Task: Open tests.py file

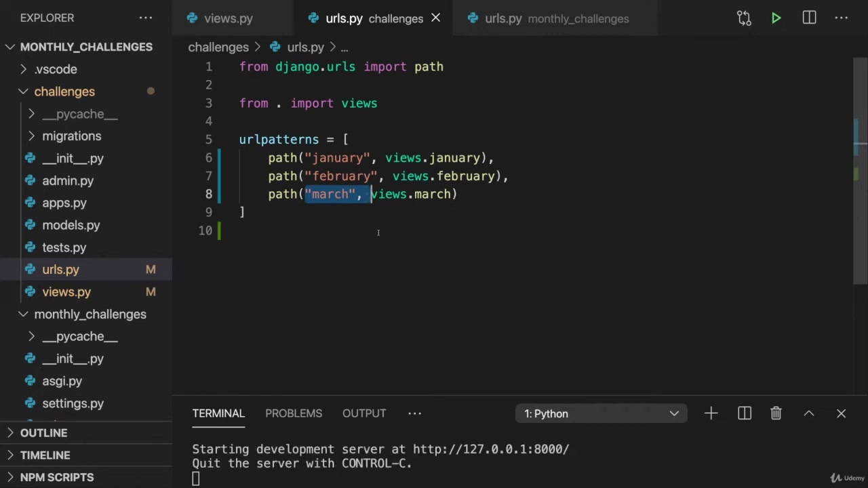Action: click(86, 248)
